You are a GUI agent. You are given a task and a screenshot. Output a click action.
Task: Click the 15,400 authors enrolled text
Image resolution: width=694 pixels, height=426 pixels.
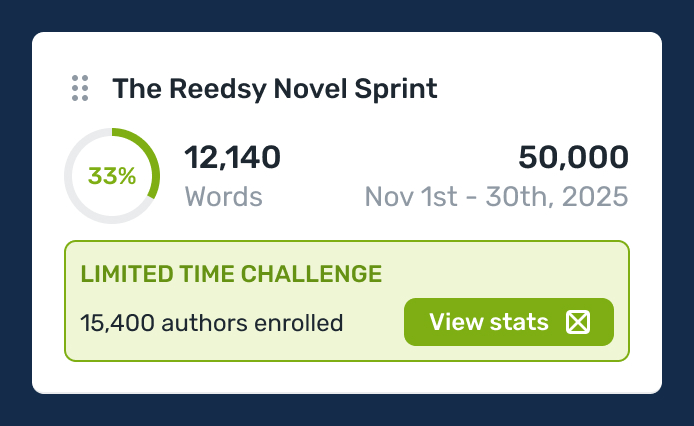[211, 323]
